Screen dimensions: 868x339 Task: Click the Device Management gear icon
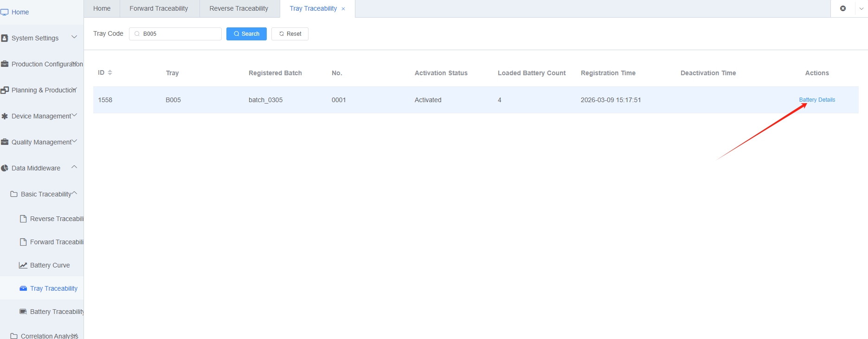5,116
